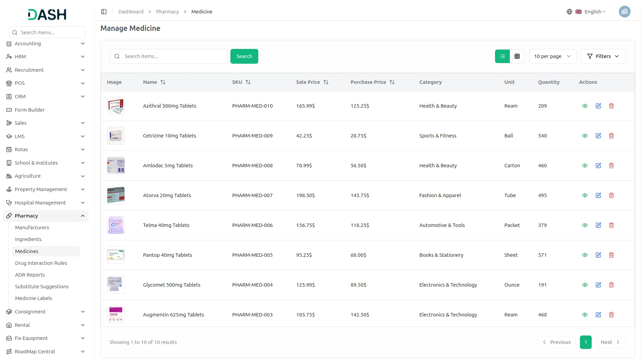
Task: Delete Cetrizine 10mg Tablets using trash icon
Action: [x=611, y=136]
